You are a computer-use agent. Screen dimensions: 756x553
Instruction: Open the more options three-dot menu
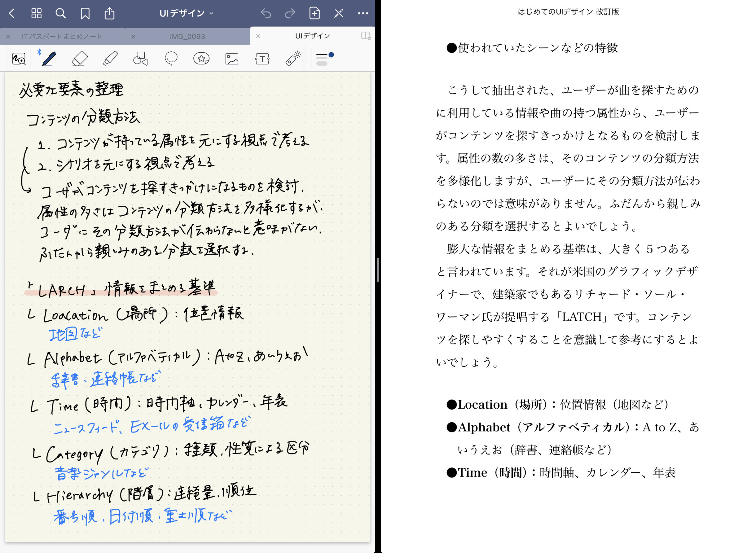click(x=363, y=13)
